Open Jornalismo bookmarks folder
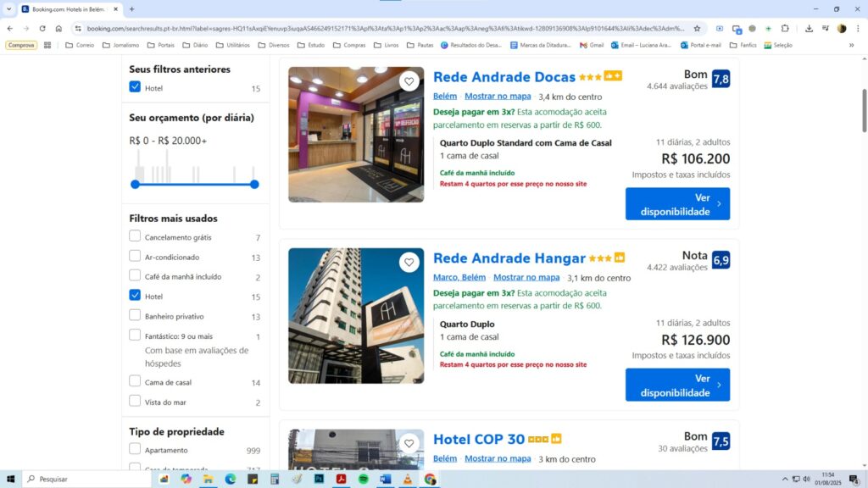This screenshot has height=488, width=868. pos(120,46)
